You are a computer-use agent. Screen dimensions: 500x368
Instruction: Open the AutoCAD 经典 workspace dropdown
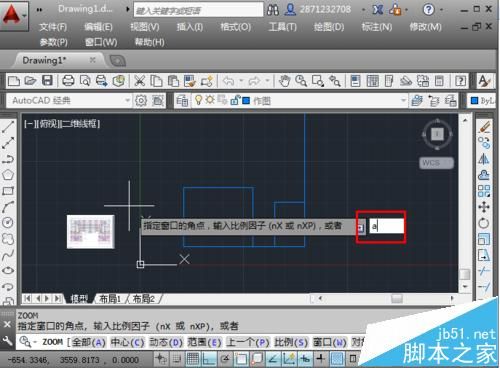coord(127,100)
